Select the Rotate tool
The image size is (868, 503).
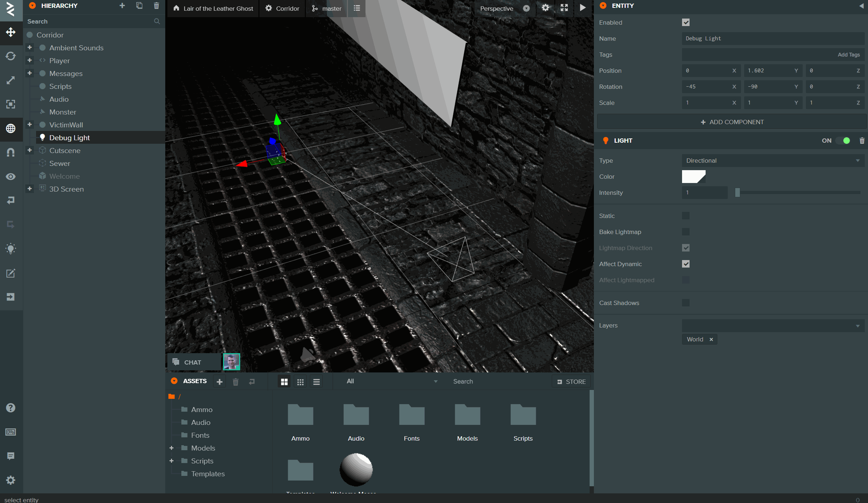(x=10, y=56)
